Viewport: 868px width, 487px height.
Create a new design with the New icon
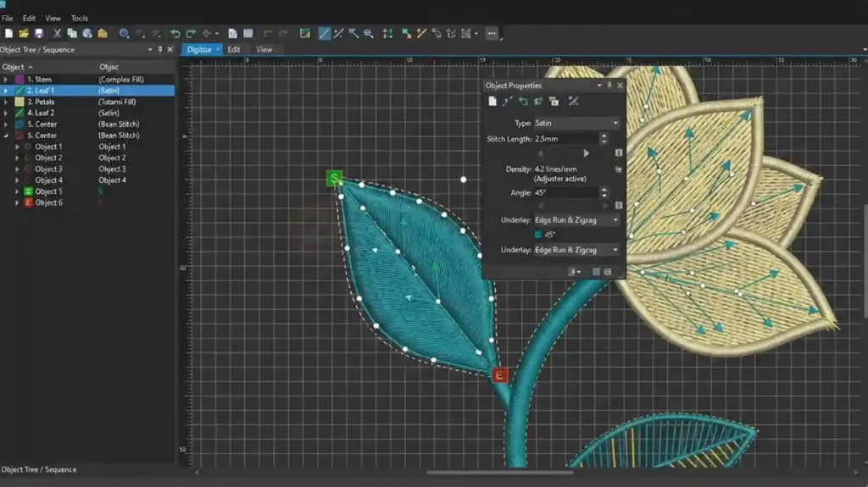(x=8, y=34)
